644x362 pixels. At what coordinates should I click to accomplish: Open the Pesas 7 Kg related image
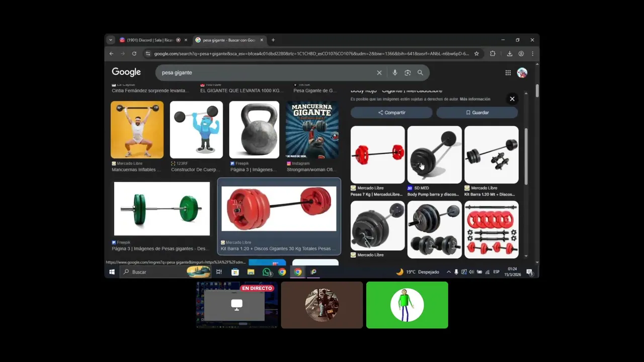(377, 154)
